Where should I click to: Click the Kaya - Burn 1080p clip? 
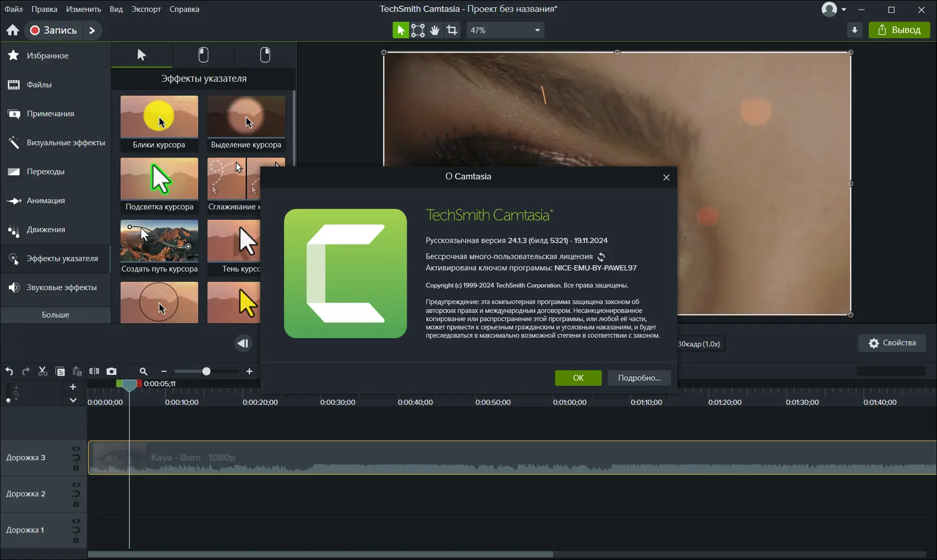coord(512,458)
